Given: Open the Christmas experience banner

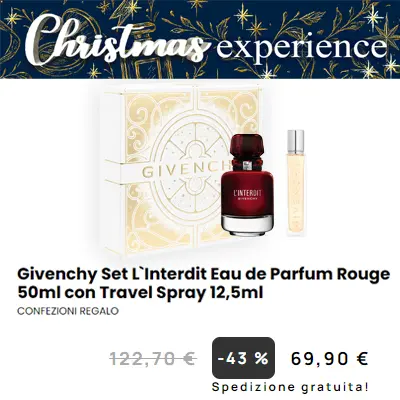Looking at the screenshot, I should coord(200,39).
